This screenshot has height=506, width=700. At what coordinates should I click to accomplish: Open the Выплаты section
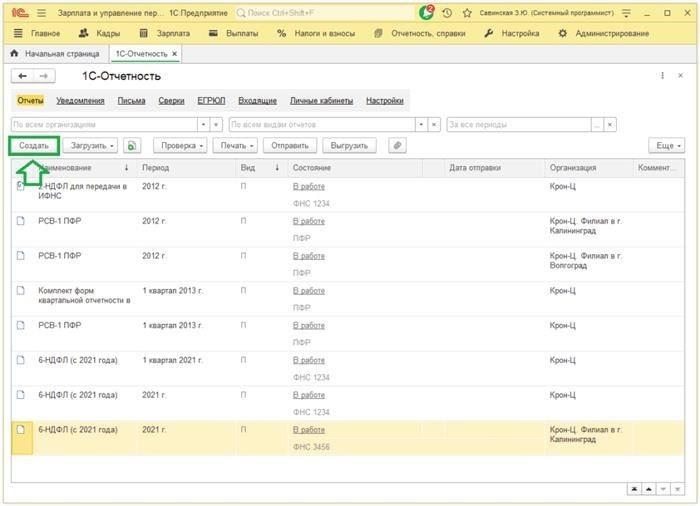coord(233,33)
